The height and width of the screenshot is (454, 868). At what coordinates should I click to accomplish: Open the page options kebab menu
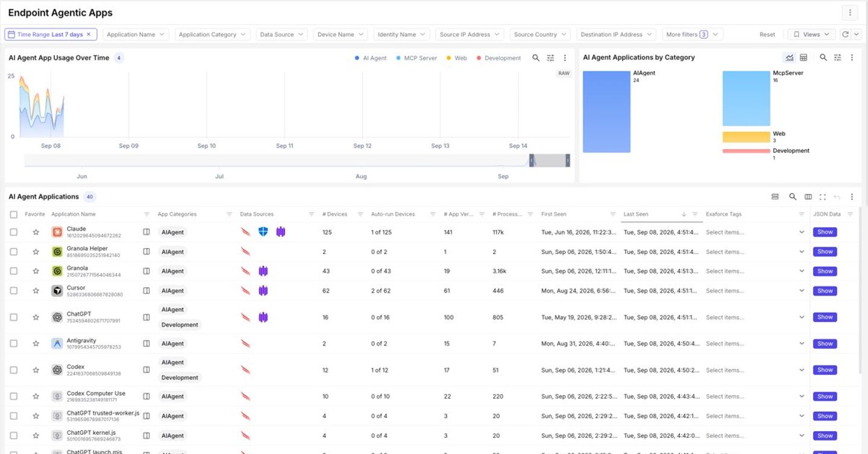pos(849,13)
